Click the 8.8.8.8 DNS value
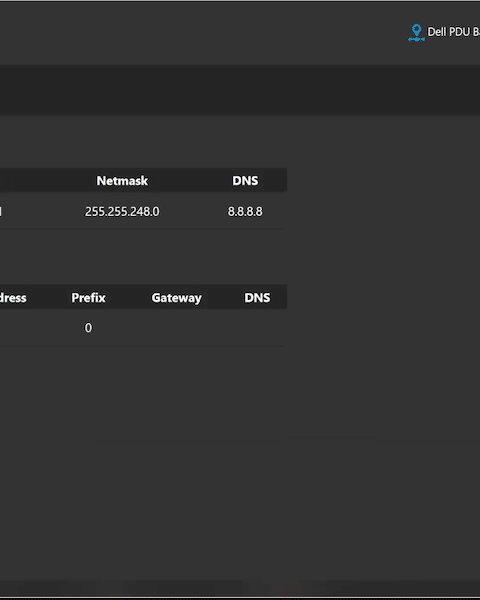The height and width of the screenshot is (600, 480). 245,212
